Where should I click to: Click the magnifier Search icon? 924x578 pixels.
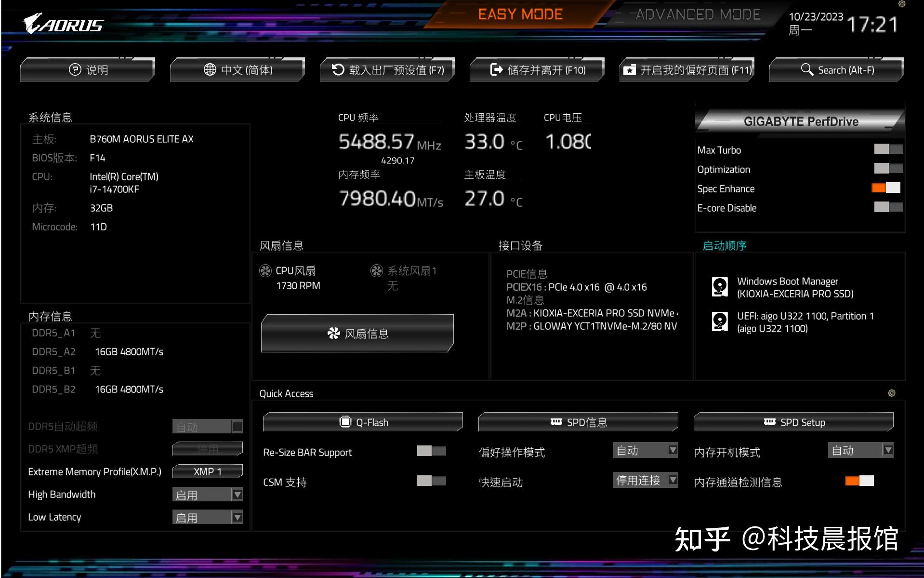[x=807, y=69]
